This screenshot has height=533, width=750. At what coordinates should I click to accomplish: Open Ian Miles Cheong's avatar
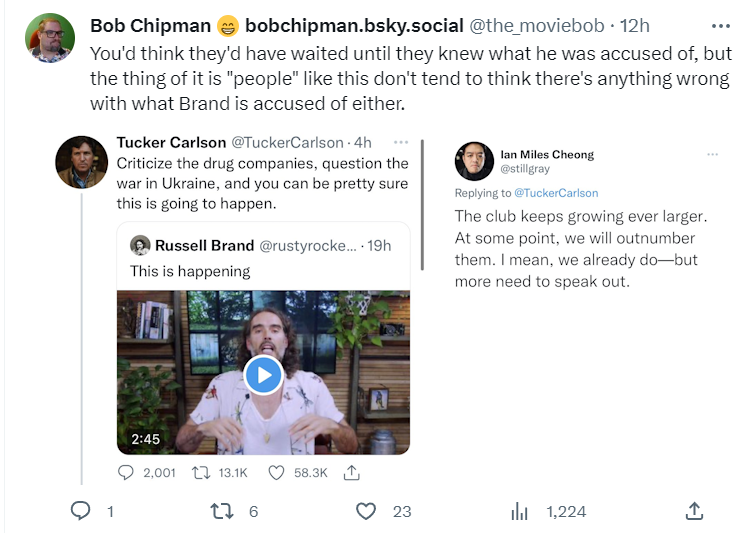pyautogui.click(x=473, y=161)
